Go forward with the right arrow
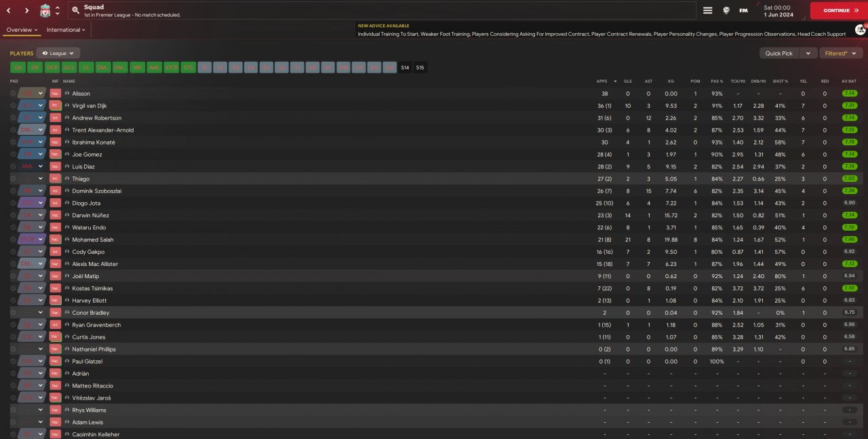This screenshot has width=868, height=439. (x=26, y=11)
